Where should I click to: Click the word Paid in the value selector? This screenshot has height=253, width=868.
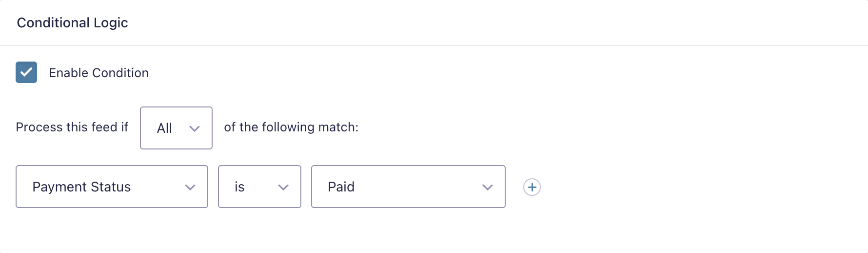tap(341, 187)
